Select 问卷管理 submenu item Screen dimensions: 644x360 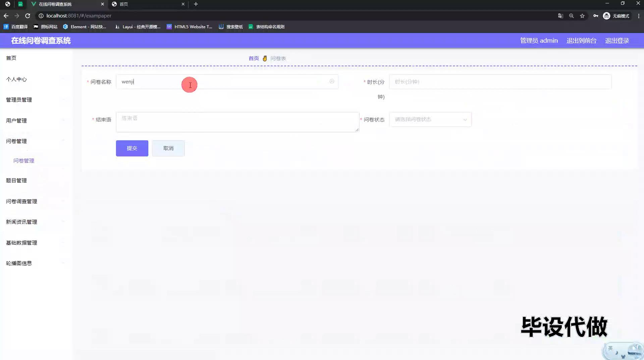(24, 161)
